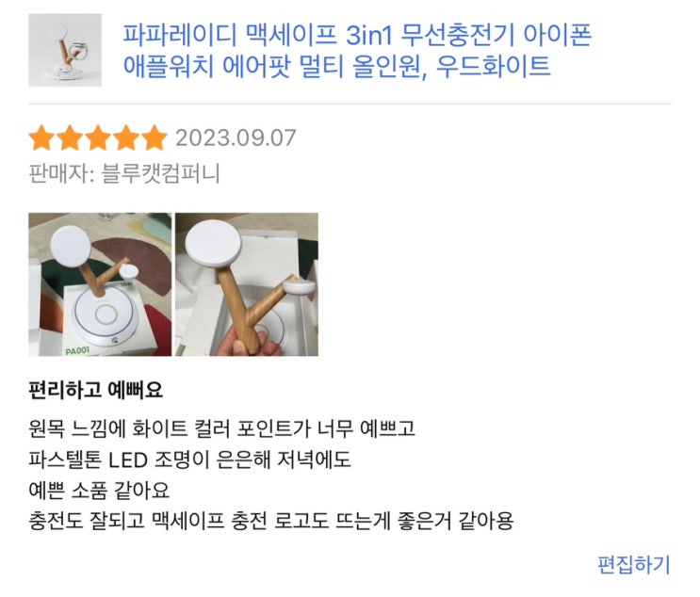
Task: Open the product thumbnail of the wireless charger
Action: pyautogui.click(x=65, y=50)
